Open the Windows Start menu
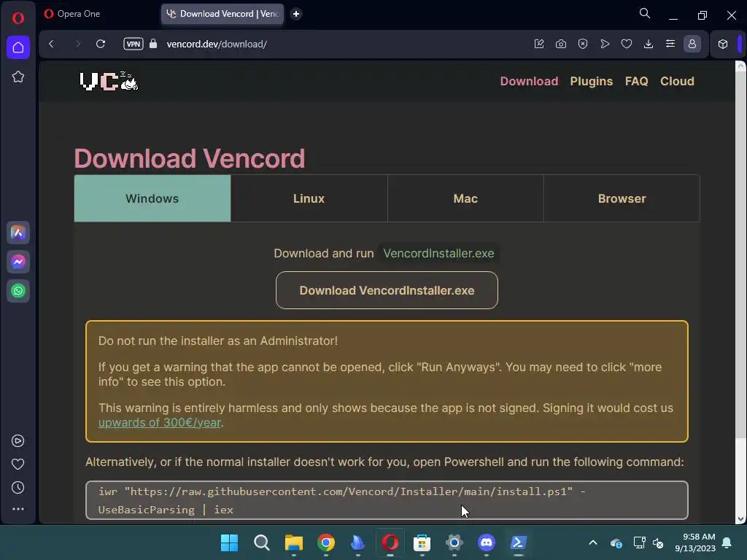The width and height of the screenshot is (747, 560). [x=230, y=542]
